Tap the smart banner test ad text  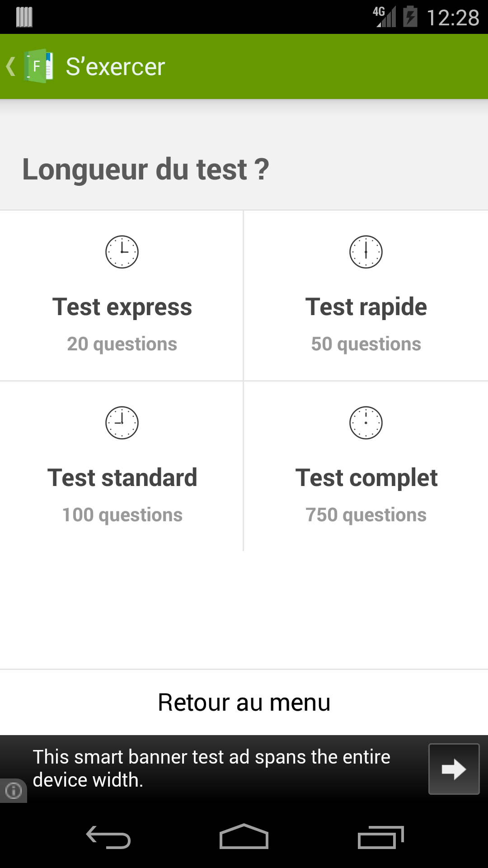click(x=211, y=769)
